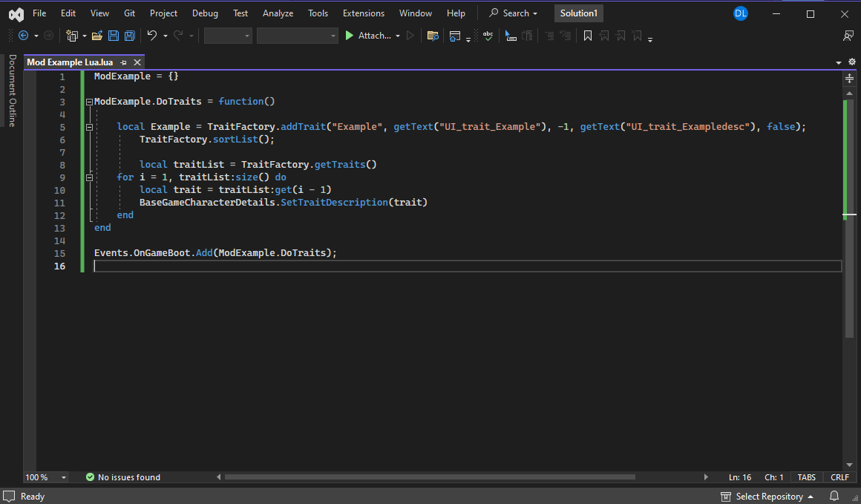The width and height of the screenshot is (861, 504).
Task: Click the Save All toolbar icon
Action: click(129, 36)
